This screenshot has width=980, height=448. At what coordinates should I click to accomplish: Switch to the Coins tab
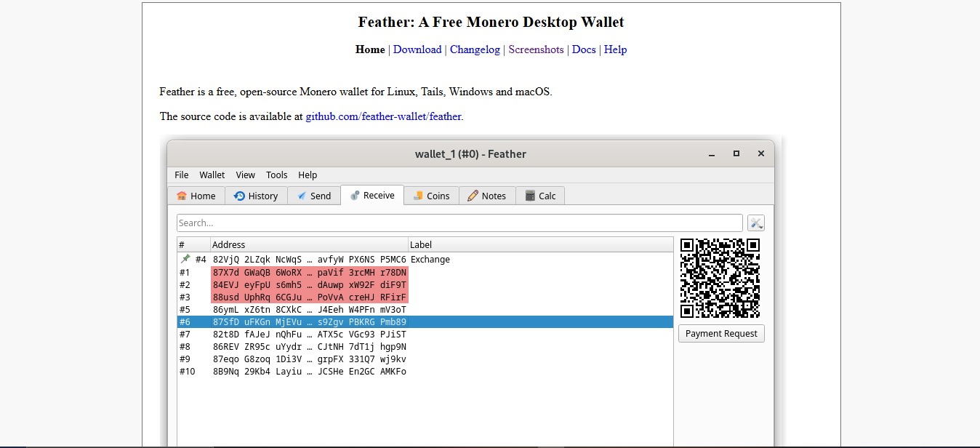431,196
